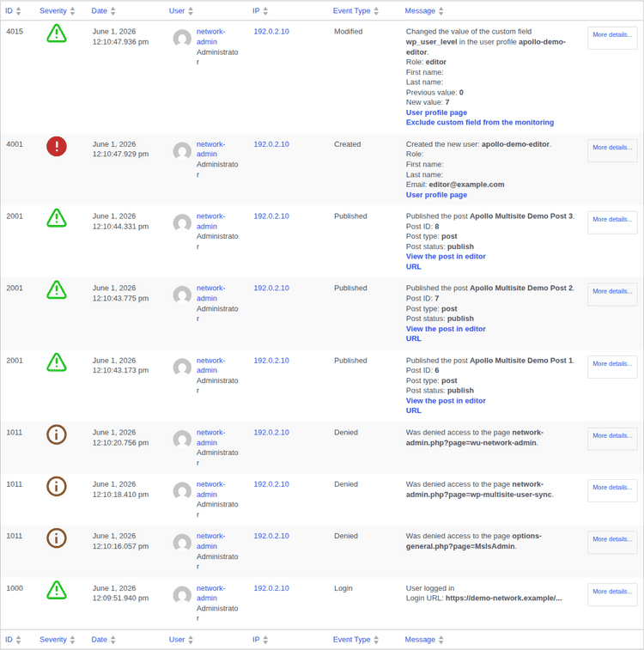Click network-admin user link in event 4001 row
This screenshot has height=650, width=644.
click(x=210, y=149)
